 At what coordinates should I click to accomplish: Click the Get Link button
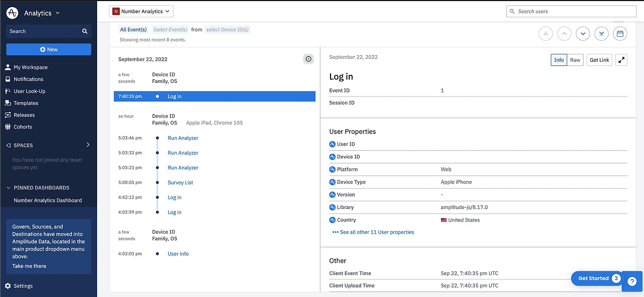pos(599,60)
